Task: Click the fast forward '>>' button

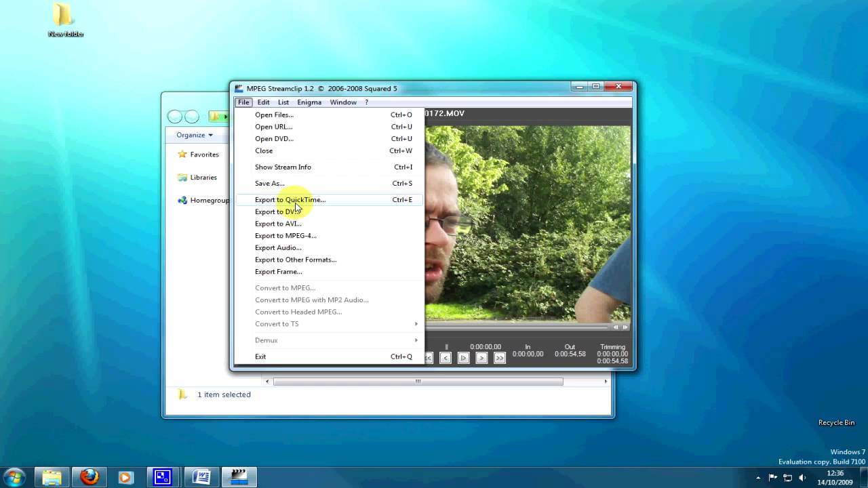Action: [500, 358]
